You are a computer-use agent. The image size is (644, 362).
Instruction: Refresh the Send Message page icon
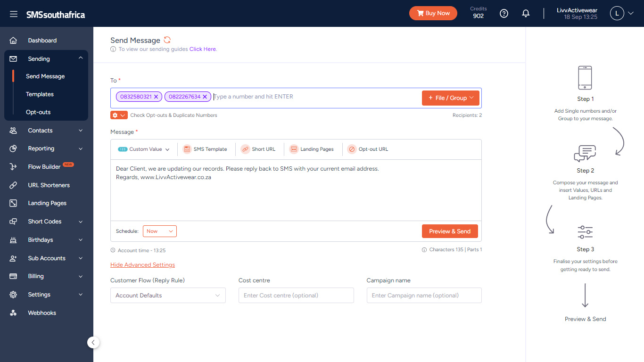tap(167, 40)
